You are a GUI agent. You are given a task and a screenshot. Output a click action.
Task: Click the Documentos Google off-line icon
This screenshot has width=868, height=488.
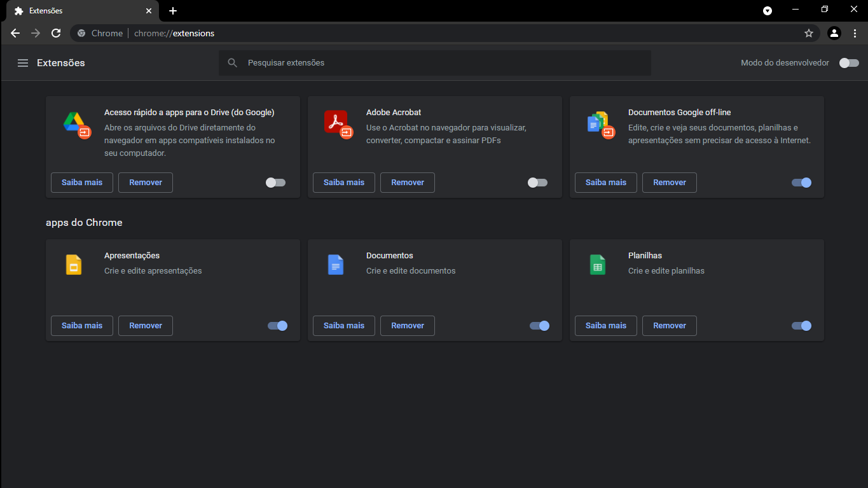coord(600,124)
